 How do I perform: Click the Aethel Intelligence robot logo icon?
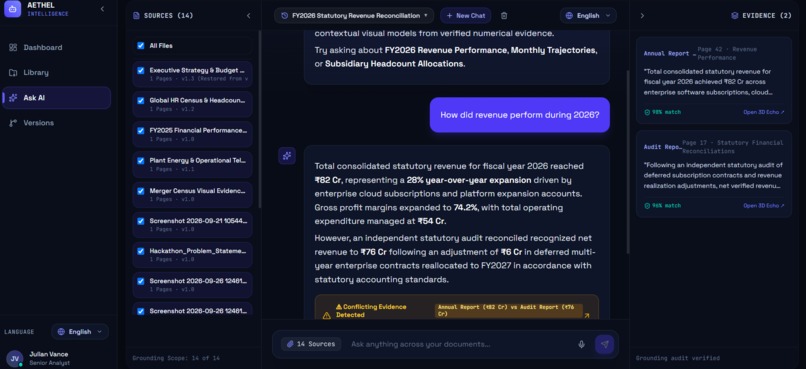[x=13, y=9]
